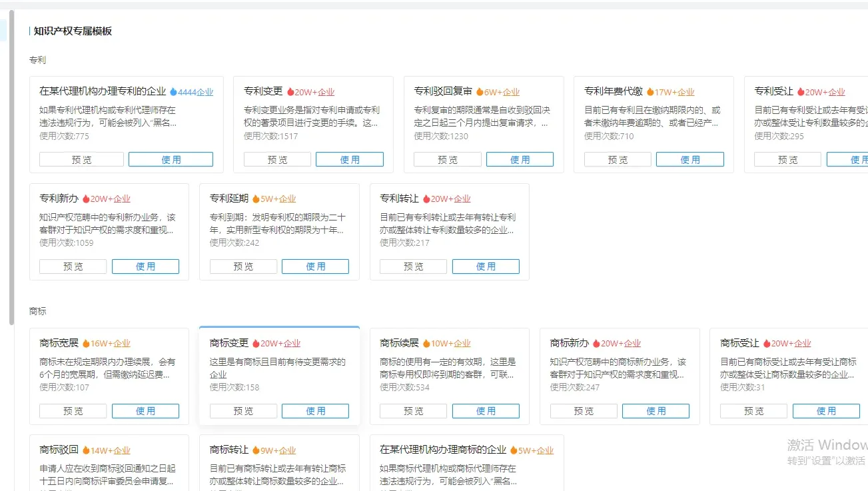Screen dimensions: 868x491
Task: Open the 10W+企业 link on 商标续展
Action: tap(451, 343)
